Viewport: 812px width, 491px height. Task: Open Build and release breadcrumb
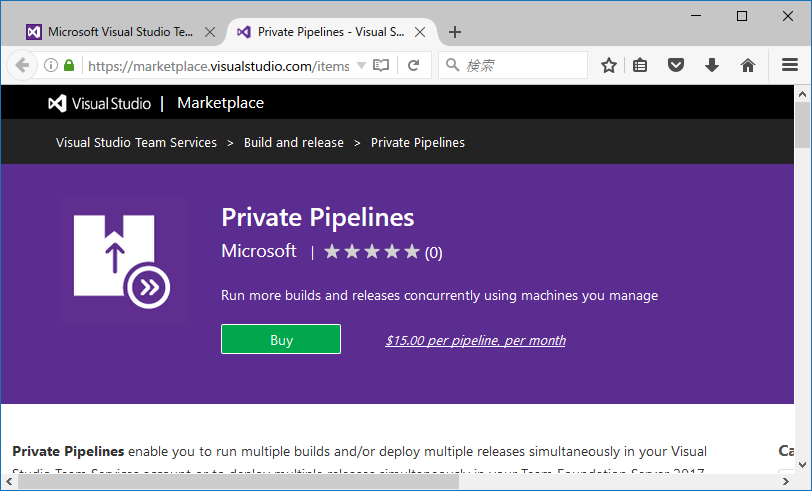pos(294,142)
